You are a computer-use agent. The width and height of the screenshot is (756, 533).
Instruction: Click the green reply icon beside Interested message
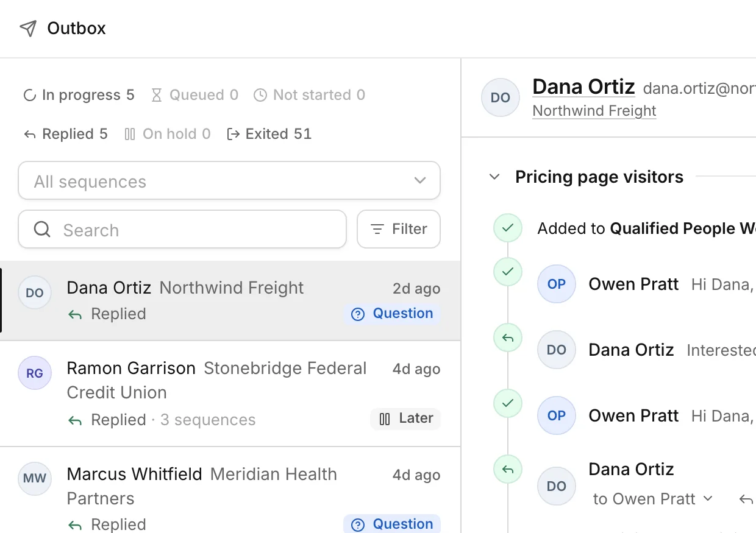pyautogui.click(x=508, y=337)
